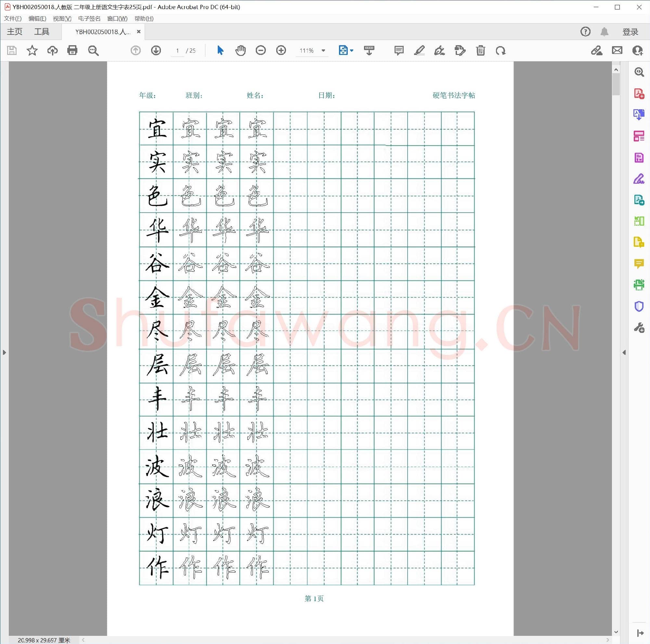Save the PDF with the save icon
This screenshot has height=644, width=650.
tap(12, 50)
